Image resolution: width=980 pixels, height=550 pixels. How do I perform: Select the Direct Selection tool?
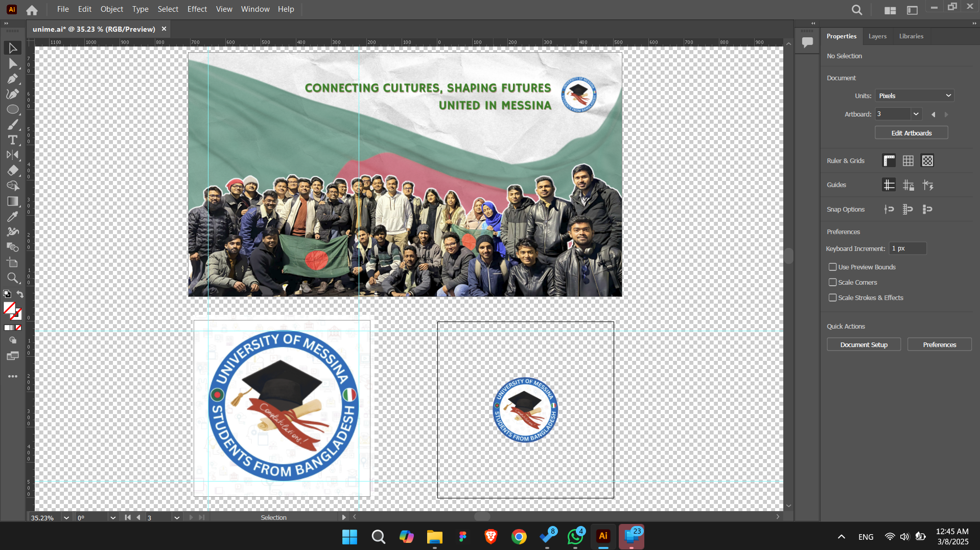pos(13,63)
